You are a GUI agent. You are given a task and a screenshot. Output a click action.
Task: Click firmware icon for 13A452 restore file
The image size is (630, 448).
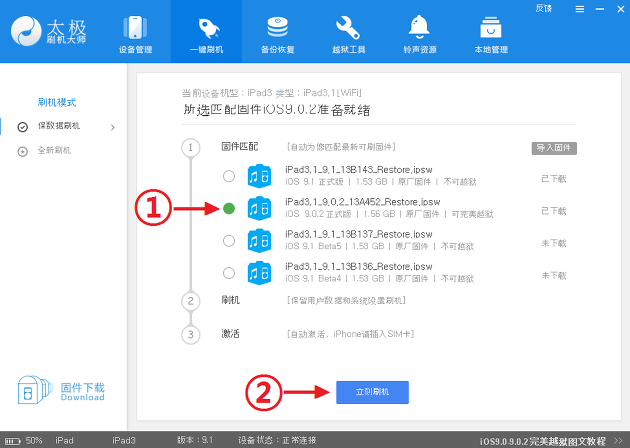tap(259, 208)
